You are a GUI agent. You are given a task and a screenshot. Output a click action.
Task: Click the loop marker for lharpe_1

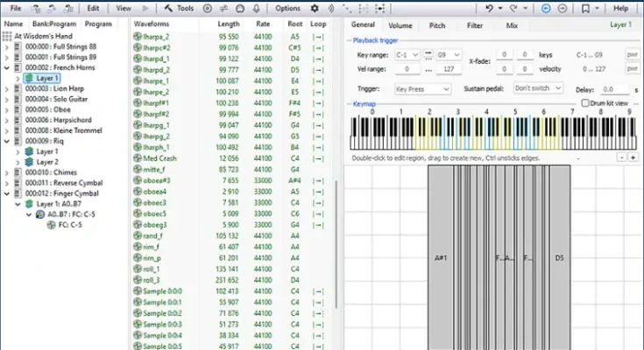317,80
